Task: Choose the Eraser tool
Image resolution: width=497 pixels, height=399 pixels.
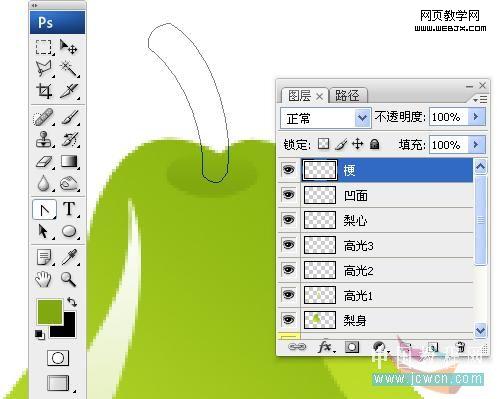Action: point(44,162)
